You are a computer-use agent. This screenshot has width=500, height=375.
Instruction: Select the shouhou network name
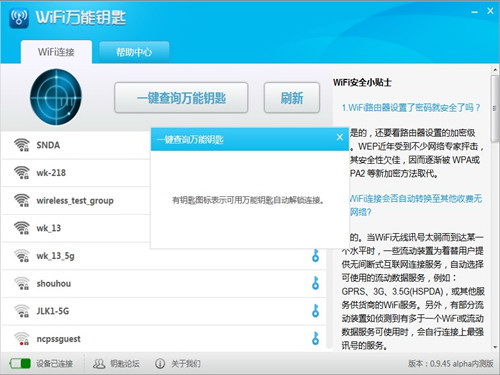54,284
